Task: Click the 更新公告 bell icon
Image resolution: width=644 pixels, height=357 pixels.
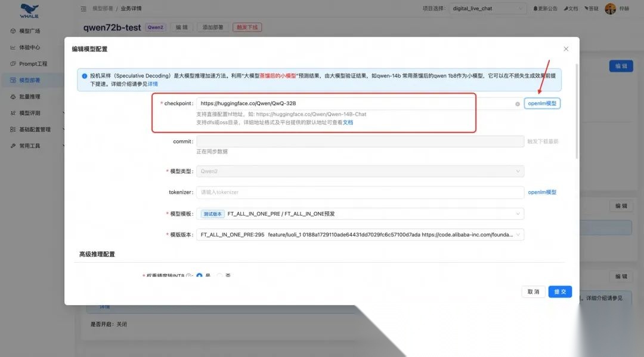Action: 535,8
